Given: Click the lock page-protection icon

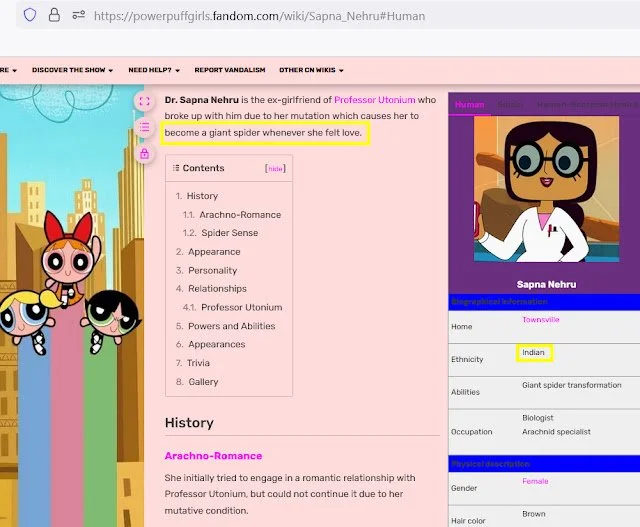Looking at the screenshot, I should 144,154.
